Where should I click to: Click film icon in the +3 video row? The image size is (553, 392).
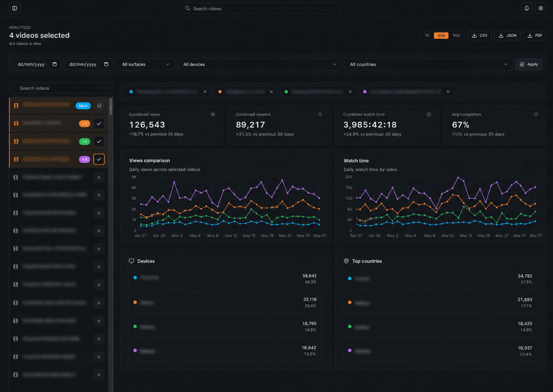pos(16,159)
